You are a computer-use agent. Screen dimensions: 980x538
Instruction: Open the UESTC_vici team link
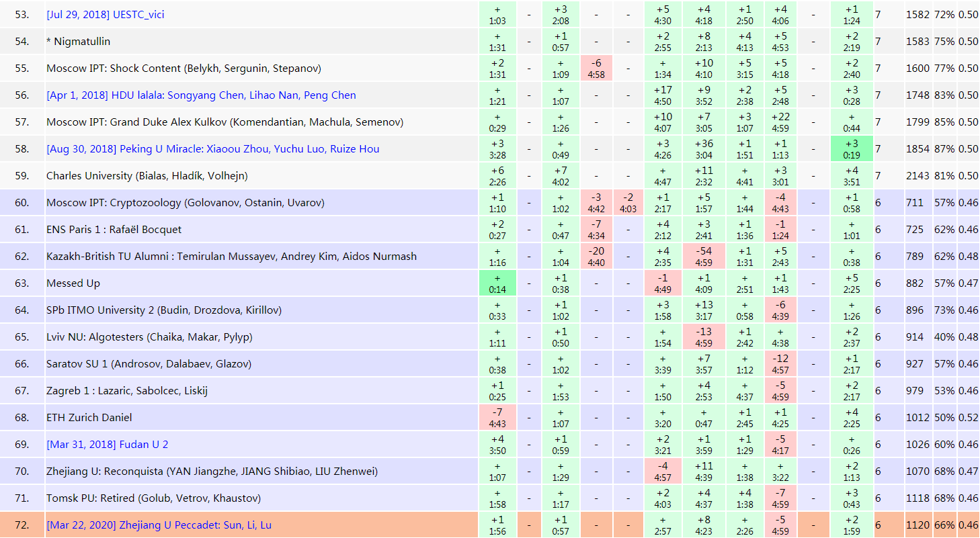click(105, 15)
